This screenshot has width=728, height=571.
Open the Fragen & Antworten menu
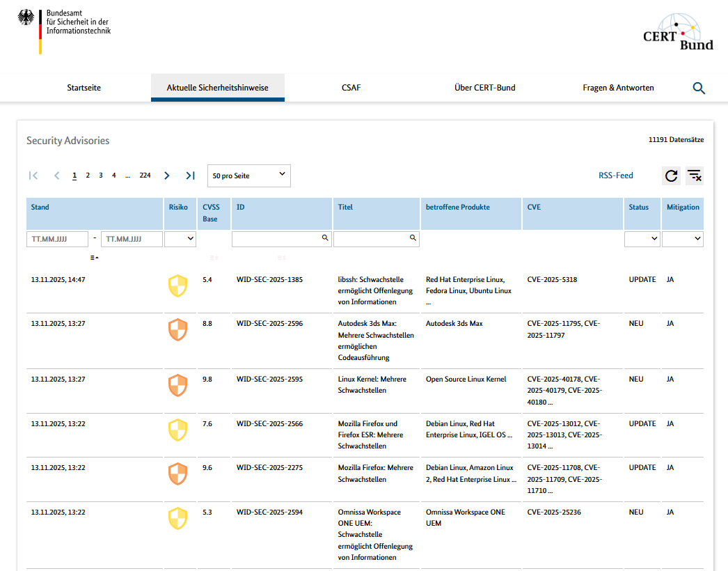coord(618,88)
